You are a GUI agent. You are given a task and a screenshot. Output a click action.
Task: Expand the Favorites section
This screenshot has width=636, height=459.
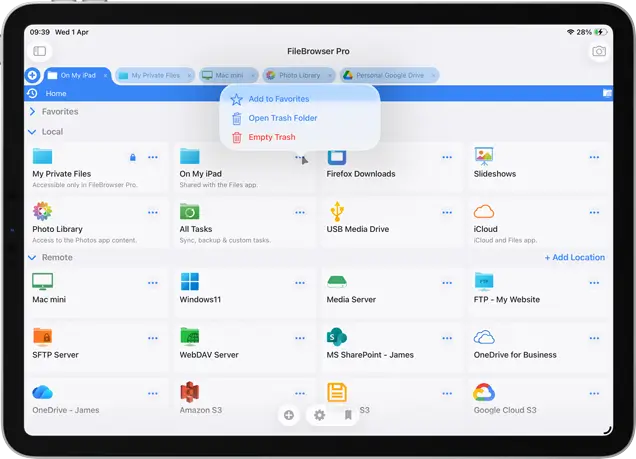32,112
